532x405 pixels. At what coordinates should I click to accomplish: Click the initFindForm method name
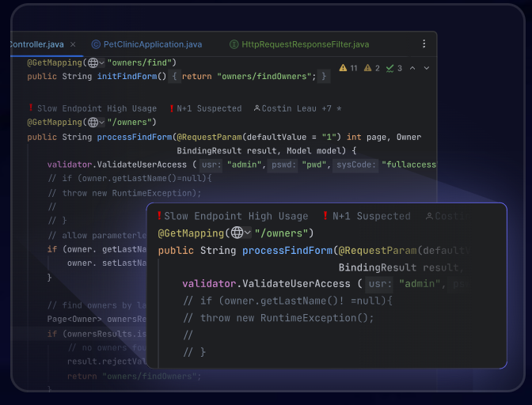click(x=127, y=76)
